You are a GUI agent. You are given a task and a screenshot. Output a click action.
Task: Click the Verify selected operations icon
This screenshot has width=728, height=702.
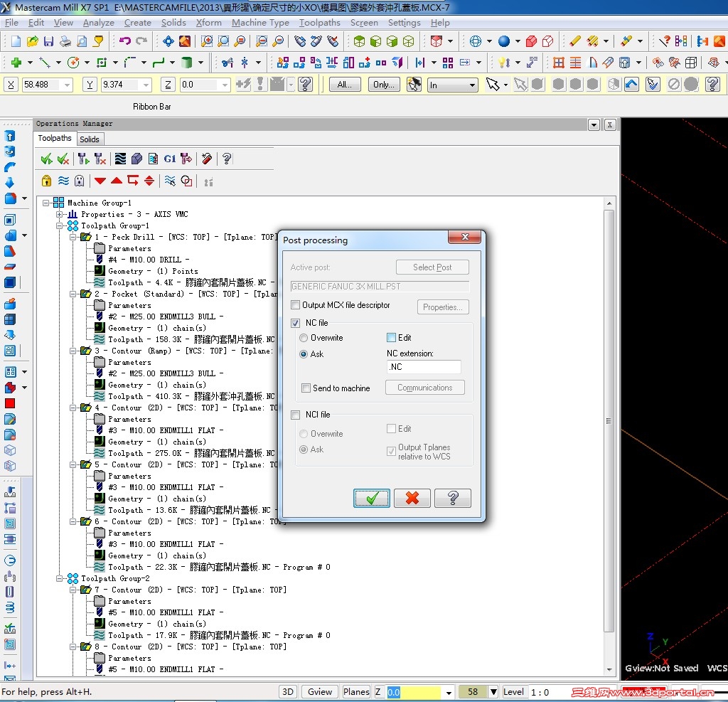136,159
